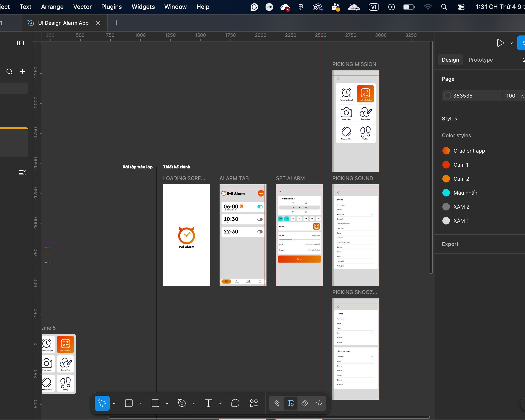Select the Move tool in toolbar

coord(102,403)
